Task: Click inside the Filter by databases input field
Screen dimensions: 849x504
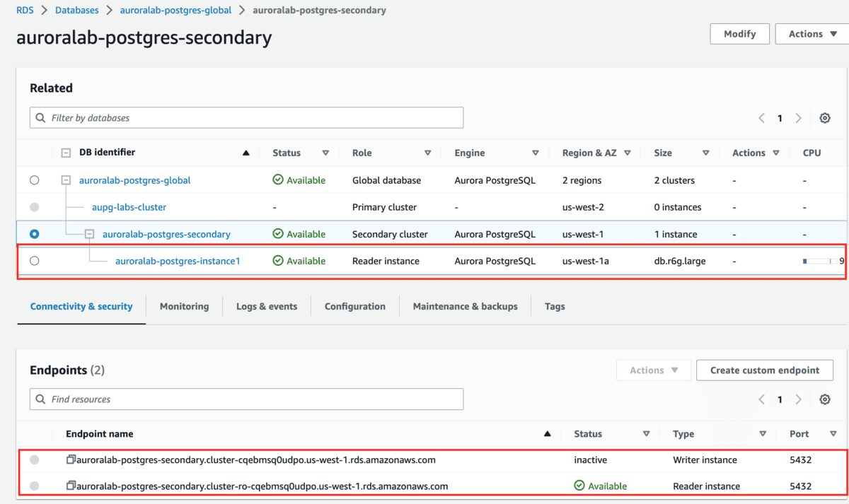Action: (248, 117)
